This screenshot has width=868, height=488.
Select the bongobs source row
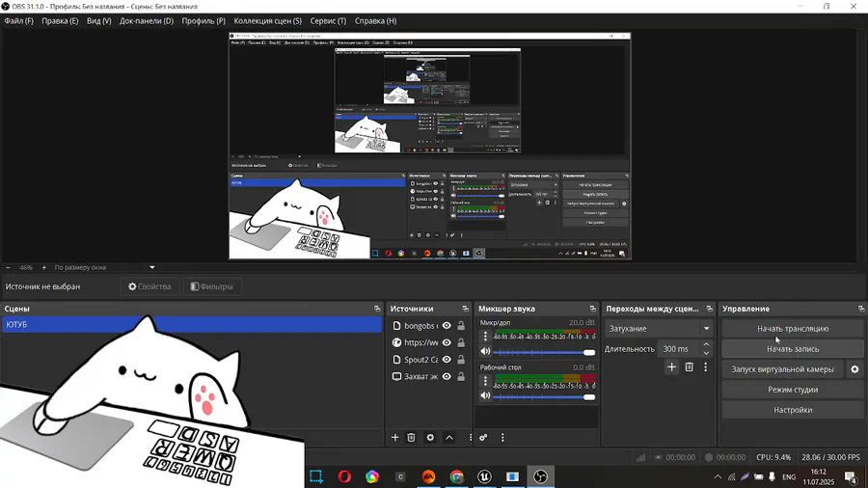click(427, 326)
